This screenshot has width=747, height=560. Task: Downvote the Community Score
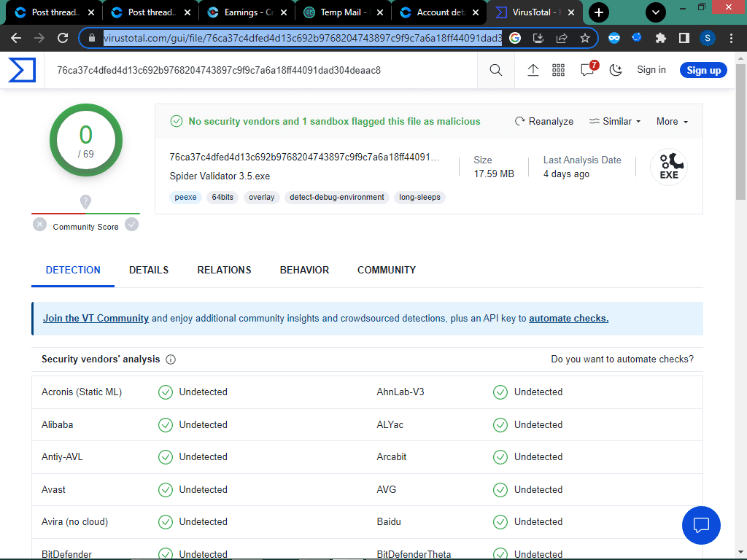(39, 225)
